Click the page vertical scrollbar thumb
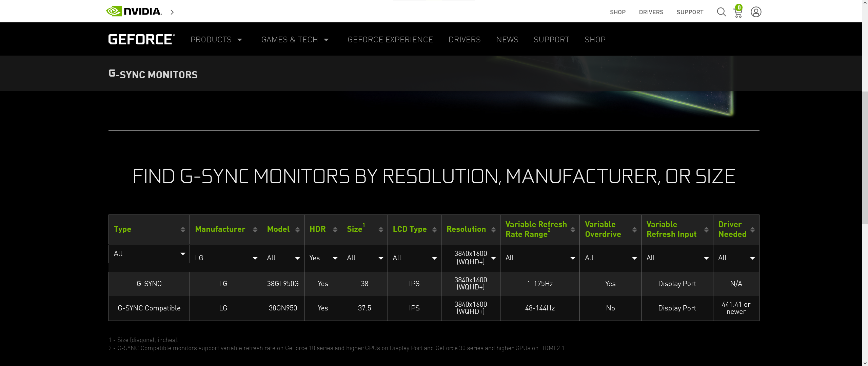The height and width of the screenshot is (366, 868). pyautogui.click(x=865, y=157)
